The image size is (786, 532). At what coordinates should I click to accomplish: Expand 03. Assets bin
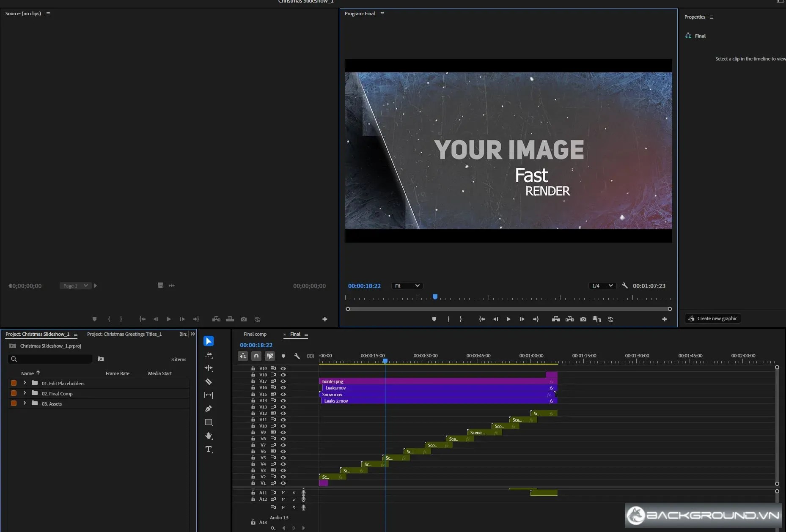25,403
